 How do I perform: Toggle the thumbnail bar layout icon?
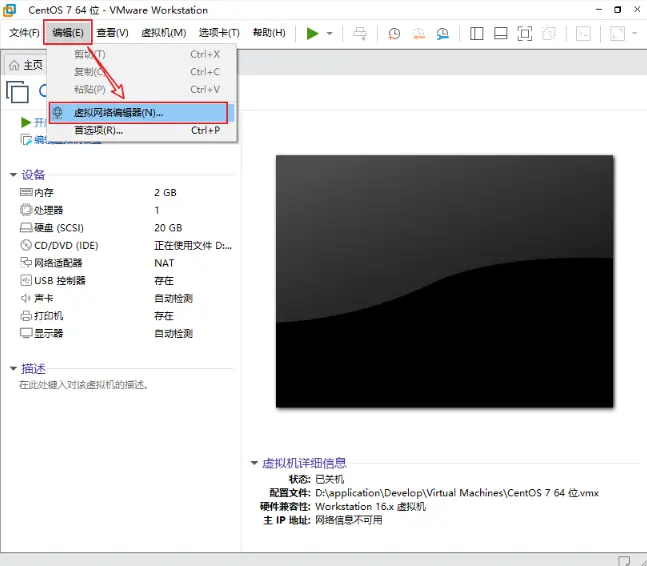click(x=500, y=33)
